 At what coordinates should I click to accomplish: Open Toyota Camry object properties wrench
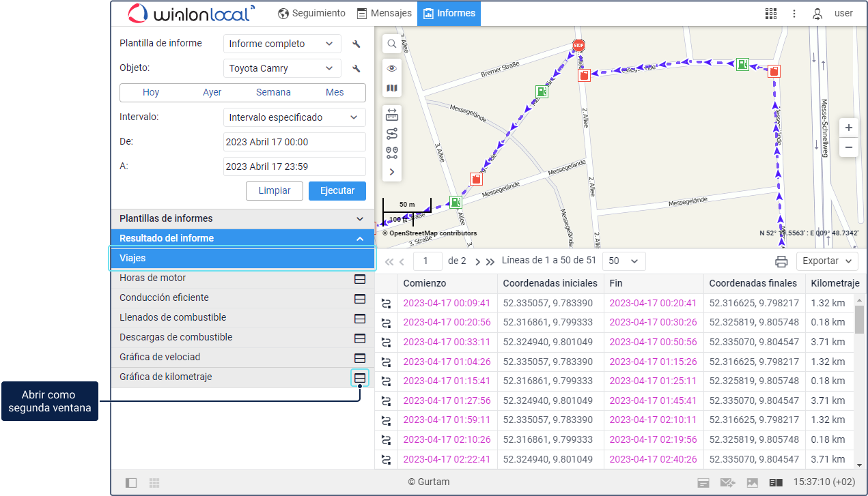[356, 68]
